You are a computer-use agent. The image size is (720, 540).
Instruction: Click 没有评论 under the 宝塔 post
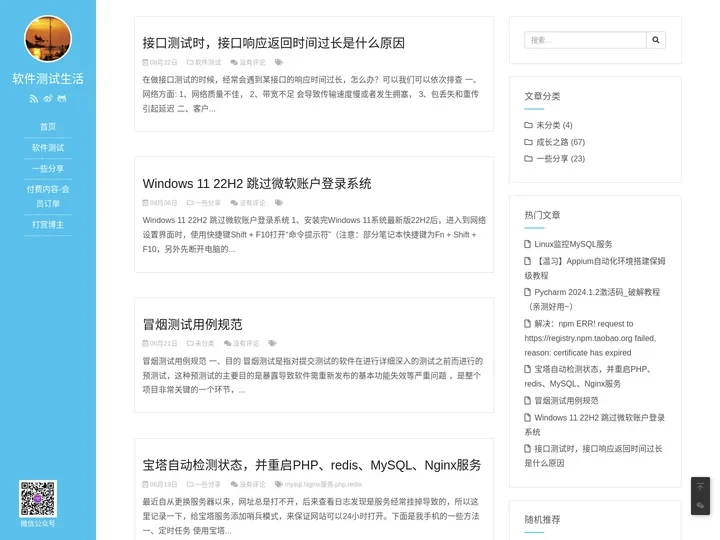(252, 484)
